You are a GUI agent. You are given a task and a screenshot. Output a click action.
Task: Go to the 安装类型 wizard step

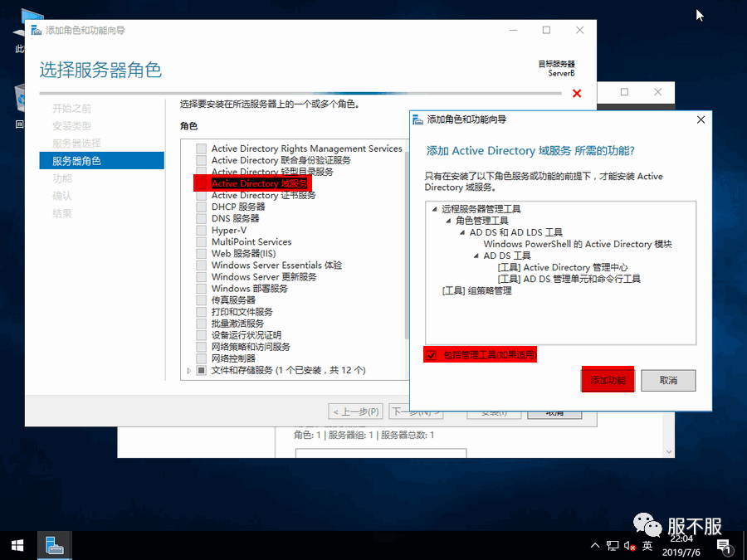[x=71, y=126]
